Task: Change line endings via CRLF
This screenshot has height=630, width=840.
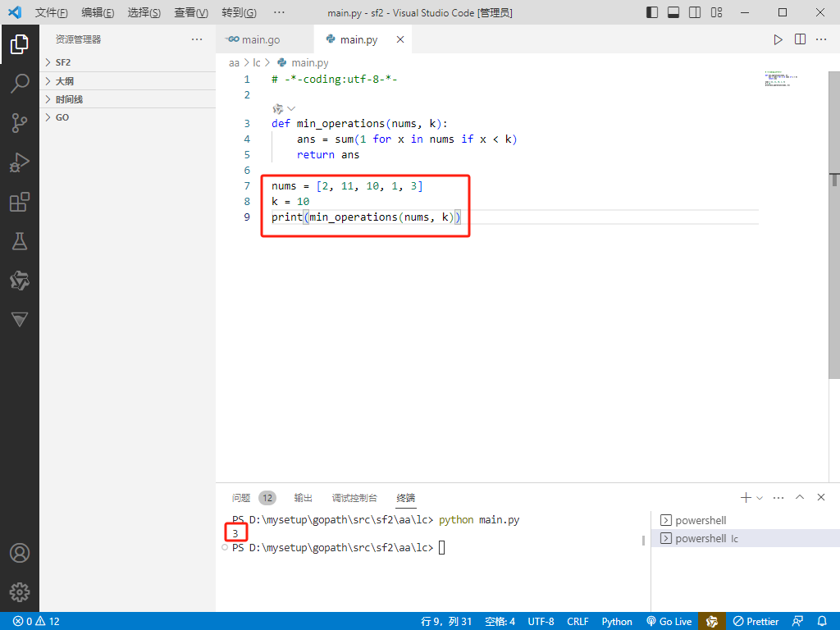Action: point(577,622)
